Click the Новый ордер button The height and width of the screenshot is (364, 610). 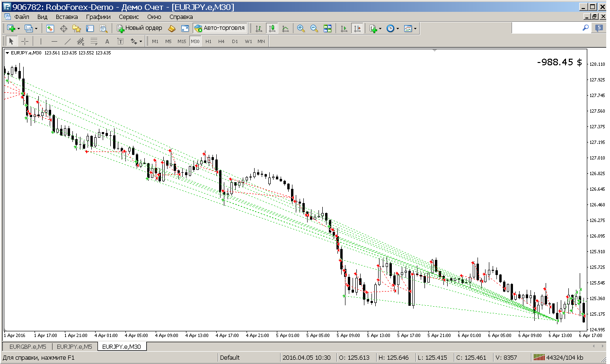tap(140, 28)
